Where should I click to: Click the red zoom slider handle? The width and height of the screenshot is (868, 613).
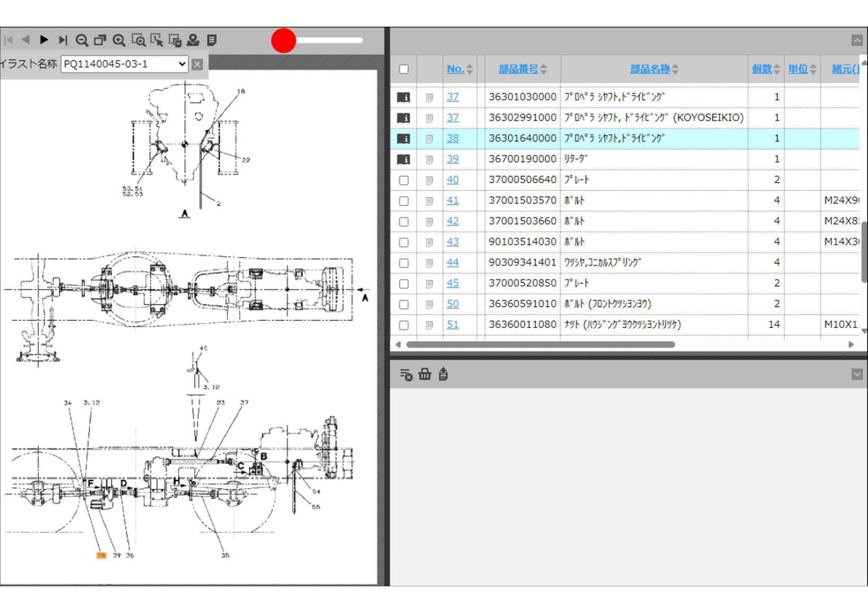283,41
